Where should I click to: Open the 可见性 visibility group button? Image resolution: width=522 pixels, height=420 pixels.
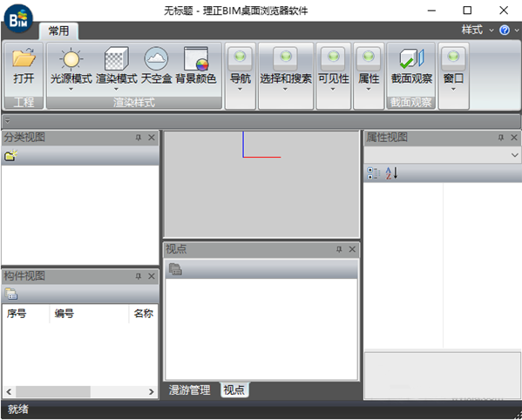pyautogui.click(x=333, y=59)
